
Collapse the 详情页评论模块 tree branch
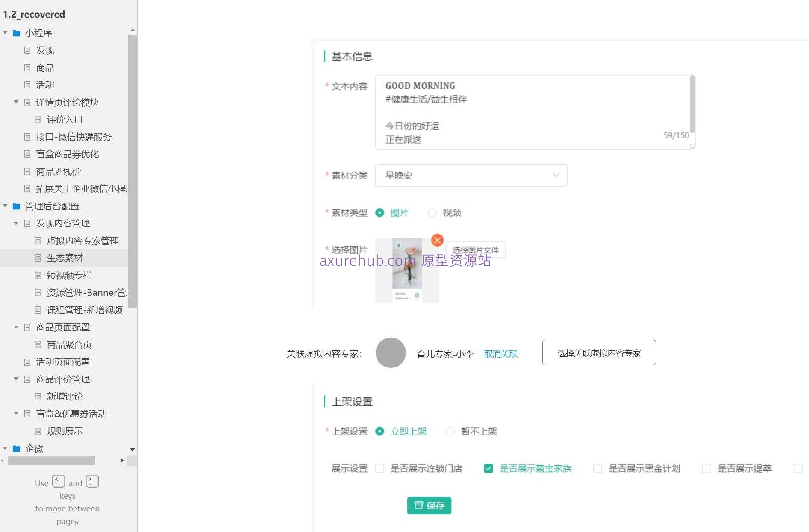[16, 102]
